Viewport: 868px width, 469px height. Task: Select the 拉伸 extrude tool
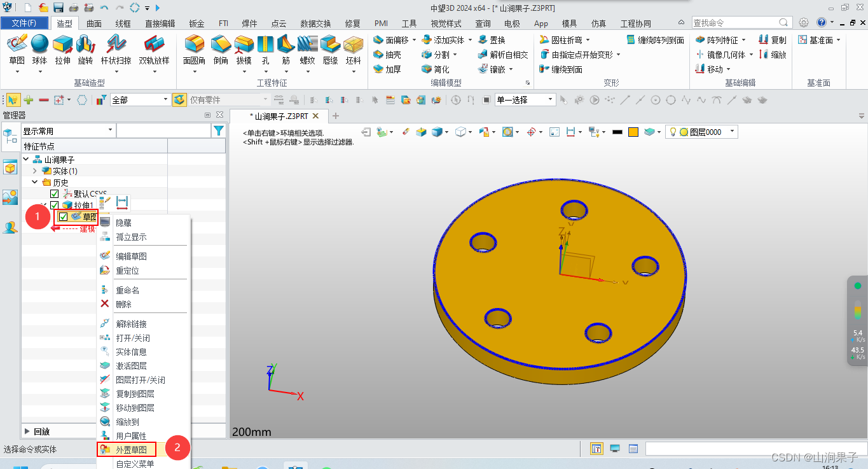click(62, 50)
